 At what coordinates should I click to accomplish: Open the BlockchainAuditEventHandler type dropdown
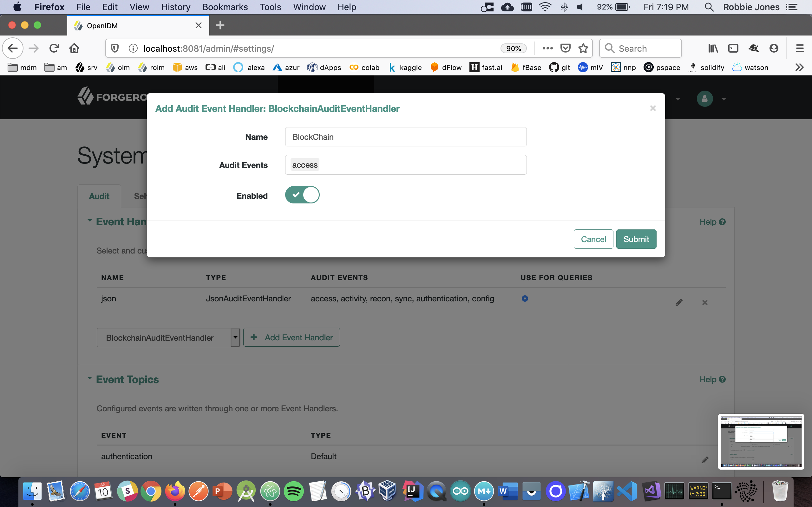168,337
